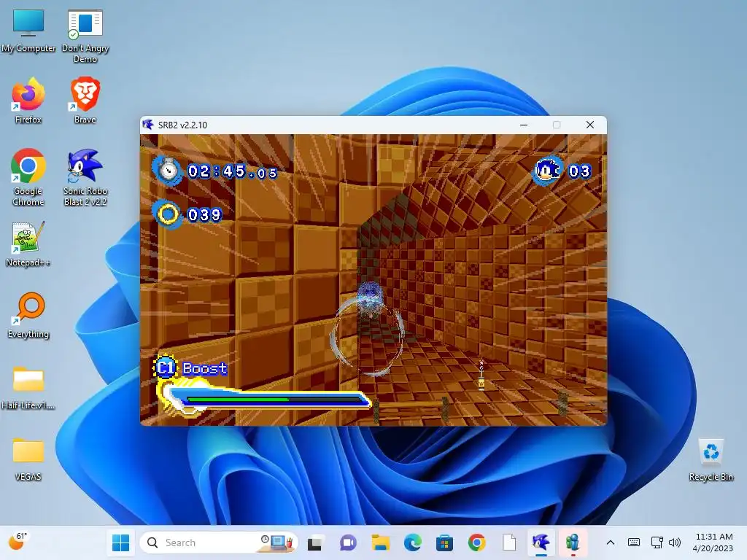This screenshot has height=560, width=747.
Task: Open the Don't Angry Demo shortcut
Action: (x=85, y=36)
